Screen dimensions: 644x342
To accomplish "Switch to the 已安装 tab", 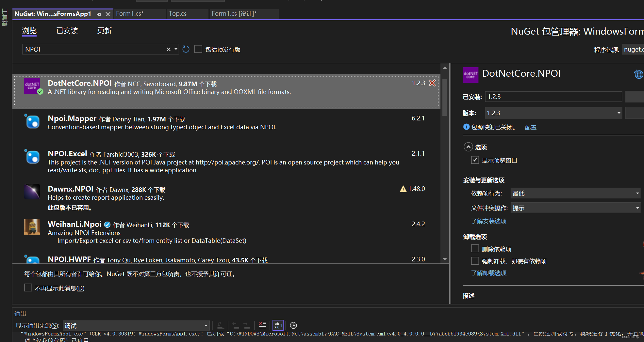I will [67, 30].
